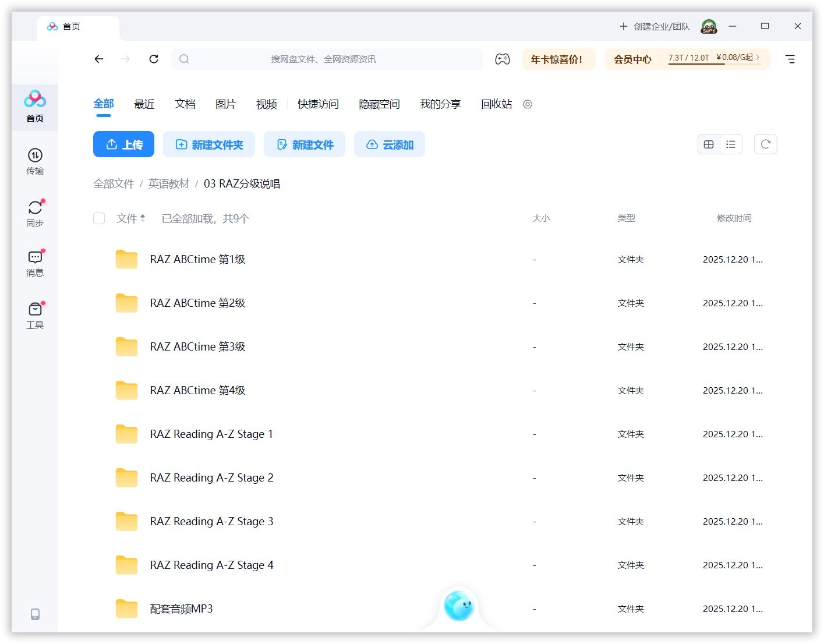
Task: Click the back navigation arrow
Action: pyautogui.click(x=99, y=59)
